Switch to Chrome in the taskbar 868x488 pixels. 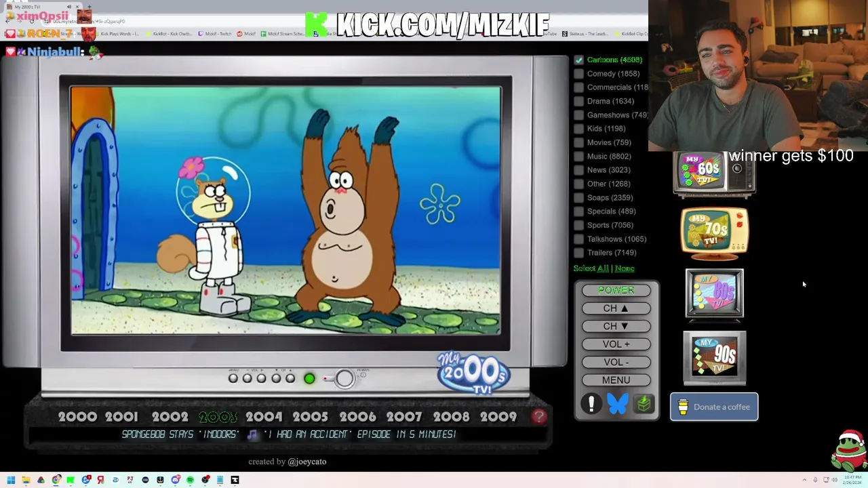click(x=56, y=480)
